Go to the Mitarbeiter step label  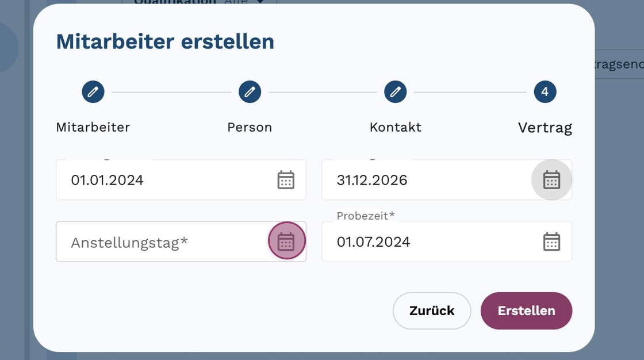tap(93, 127)
